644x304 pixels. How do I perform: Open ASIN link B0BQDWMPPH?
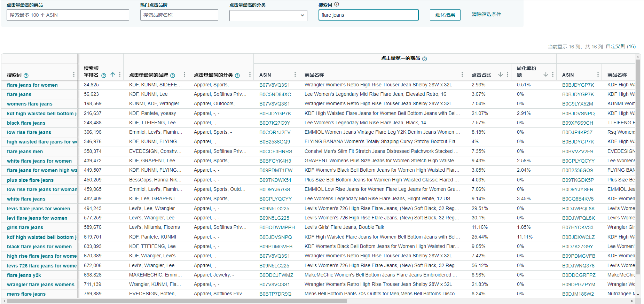pos(277,227)
